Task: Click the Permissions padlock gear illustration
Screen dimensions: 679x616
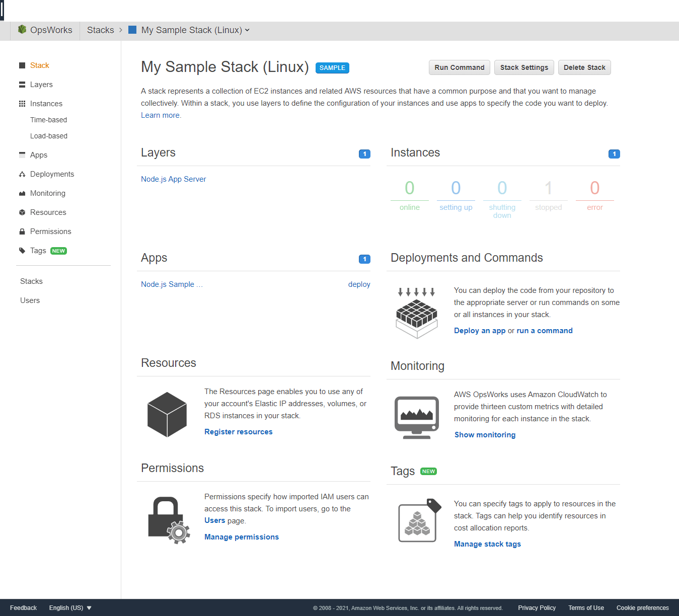Action: click(169, 520)
